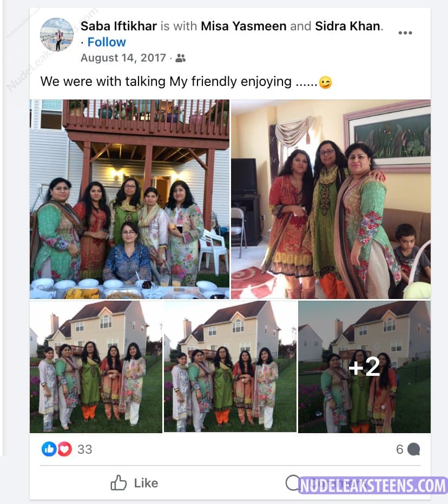Open Sidra Khan's profile
Viewport: 448px width, 504px height.
coord(347,26)
